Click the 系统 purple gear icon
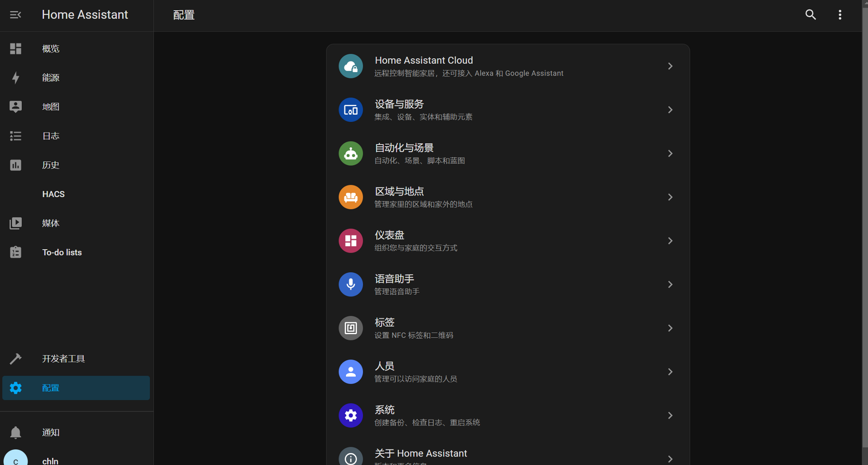 pos(351,415)
